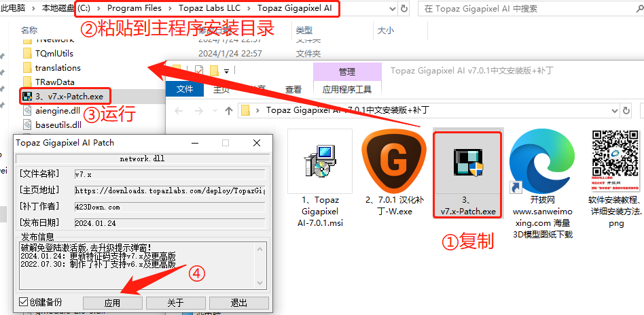Refresh the Topaz Gigapixel AI folder window
The height and width of the screenshot is (315, 644).
[404, 8]
